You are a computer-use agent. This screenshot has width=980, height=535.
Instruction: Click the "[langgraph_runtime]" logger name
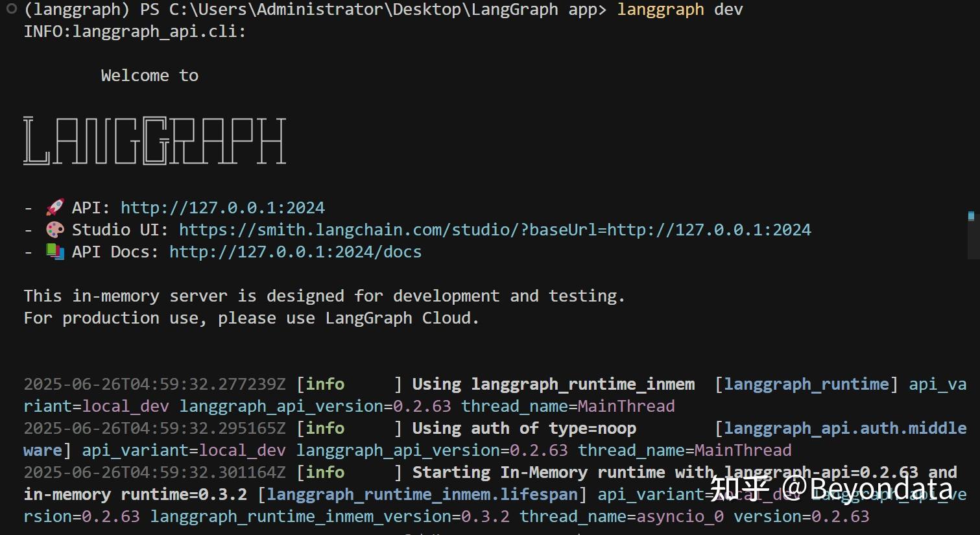pyautogui.click(x=806, y=384)
